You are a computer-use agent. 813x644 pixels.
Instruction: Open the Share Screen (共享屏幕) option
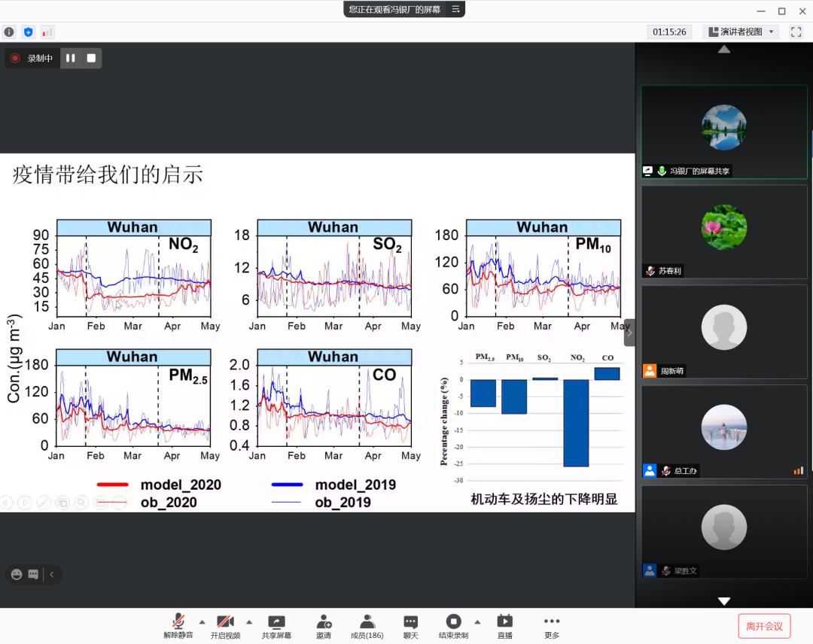pyautogui.click(x=276, y=626)
